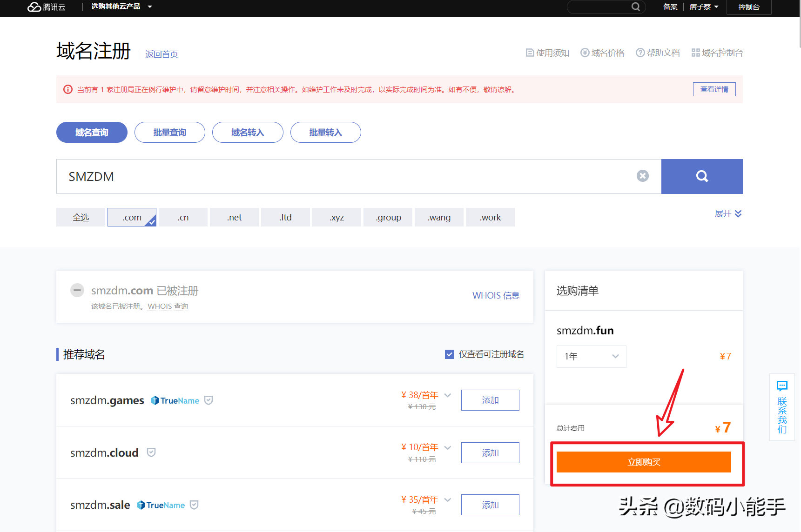Open 备案 in top navigation
This screenshot has width=801, height=532.
tap(670, 7)
